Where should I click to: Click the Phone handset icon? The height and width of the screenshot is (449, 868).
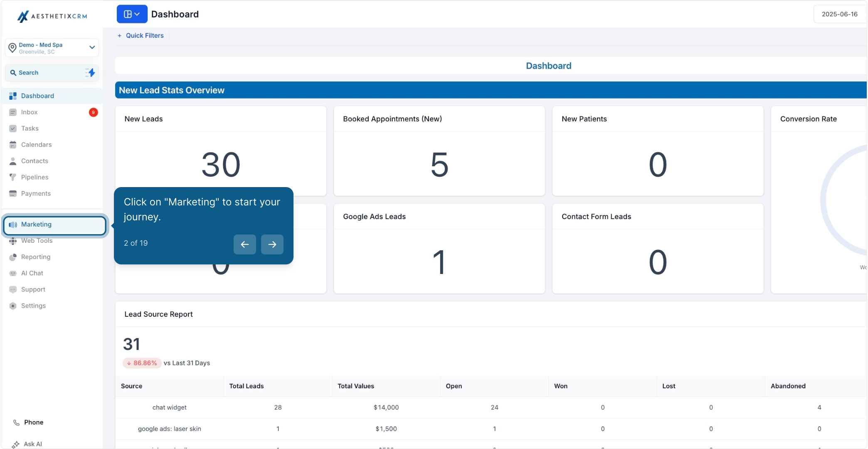16,422
